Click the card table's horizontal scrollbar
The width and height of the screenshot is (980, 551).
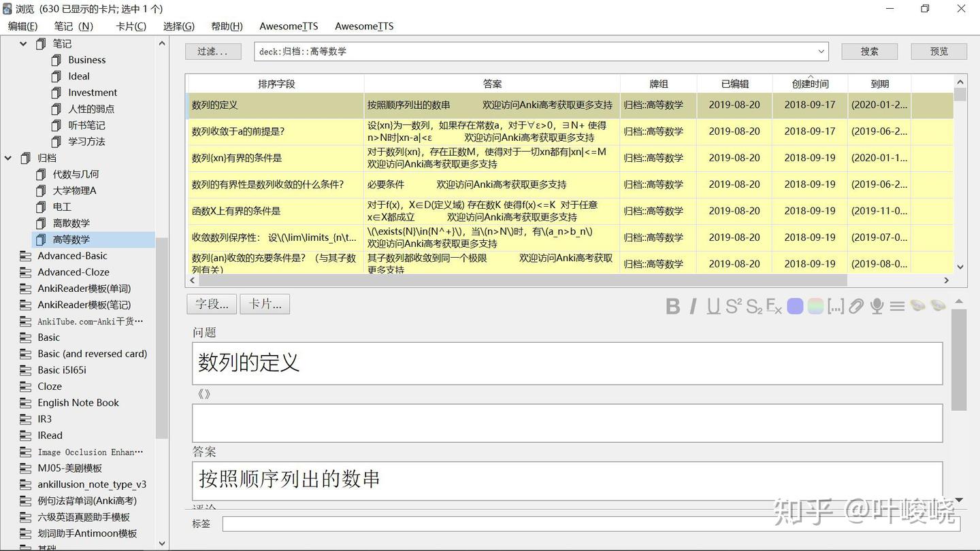[x=523, y=280]
